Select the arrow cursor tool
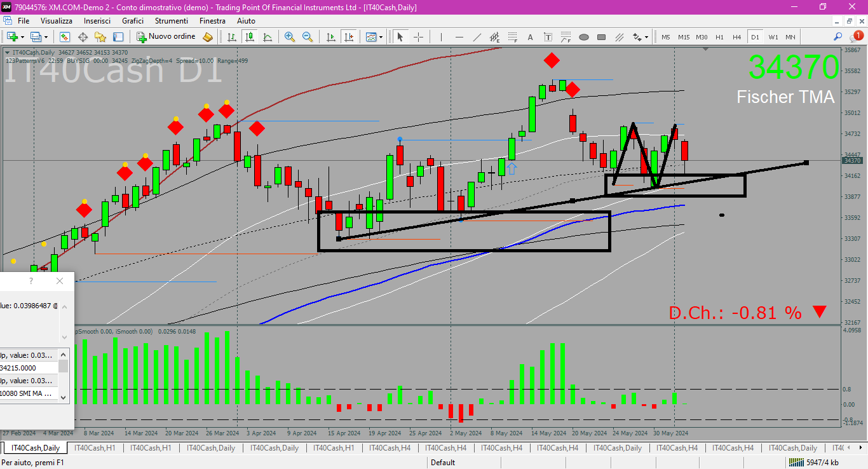This screenshot has height=469, width=868. tap(400, 37)
